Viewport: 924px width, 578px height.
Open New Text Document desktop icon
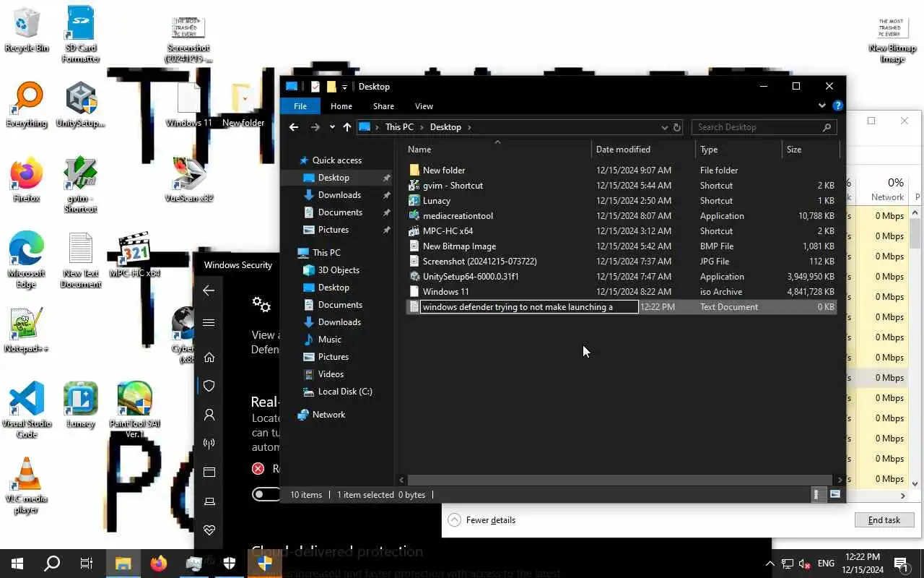tap(80, 259)
